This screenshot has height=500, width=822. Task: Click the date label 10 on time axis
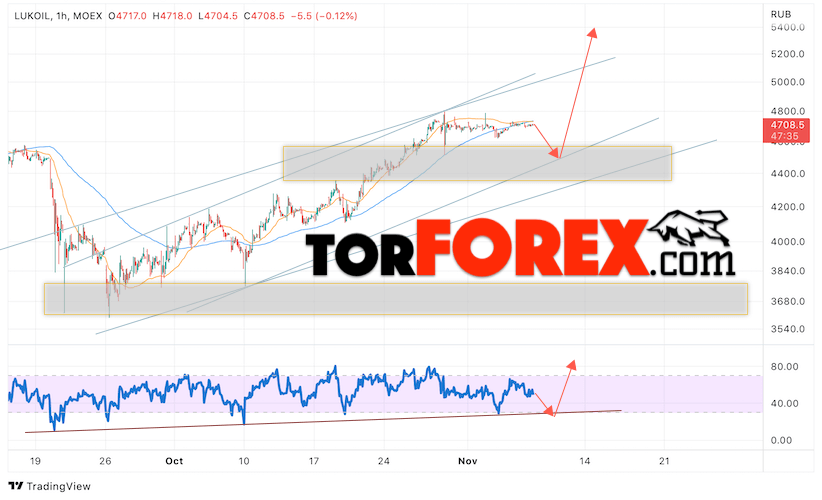[x=244, y=461]
